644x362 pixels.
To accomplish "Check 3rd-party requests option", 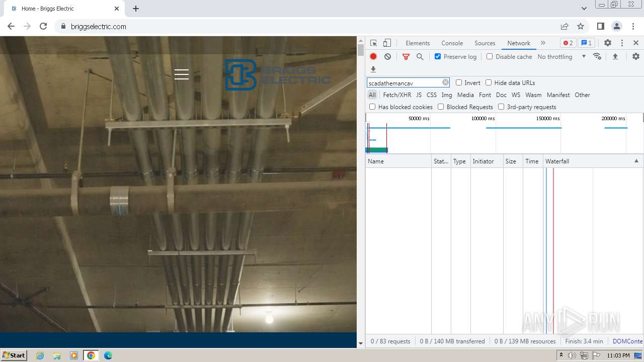I will point(501,107).
